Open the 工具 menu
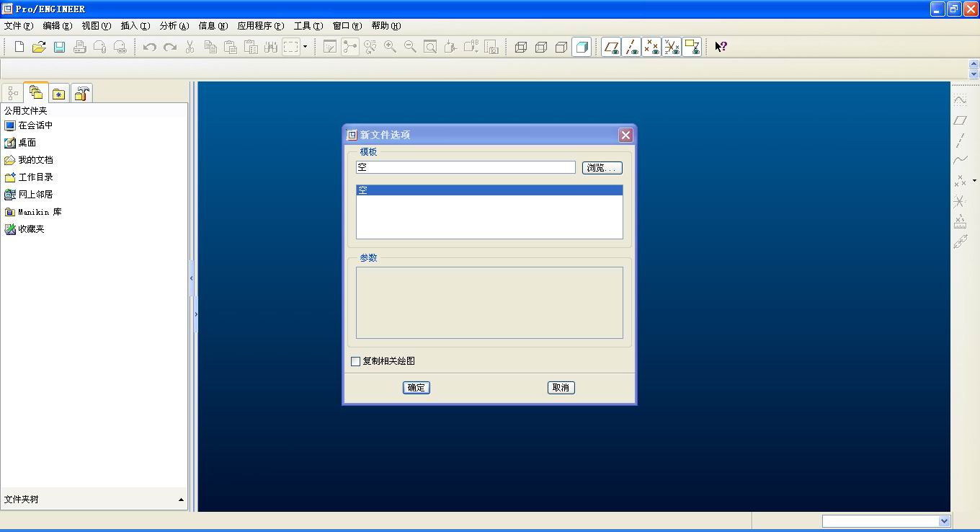The image size is (980, 532). tap(308, 26)
